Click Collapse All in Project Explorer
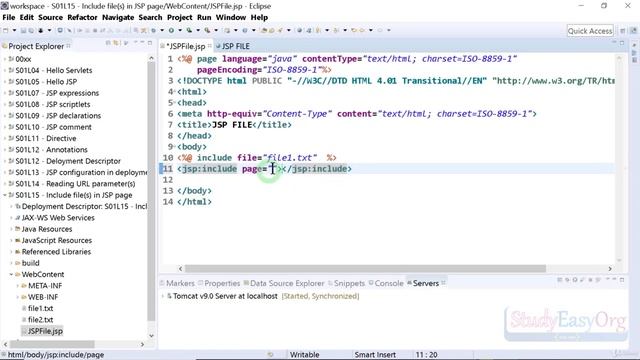 (108, 42)
